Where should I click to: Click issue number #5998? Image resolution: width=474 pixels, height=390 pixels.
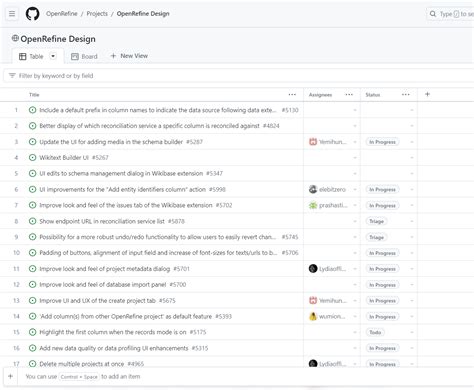tap(217, 189)
